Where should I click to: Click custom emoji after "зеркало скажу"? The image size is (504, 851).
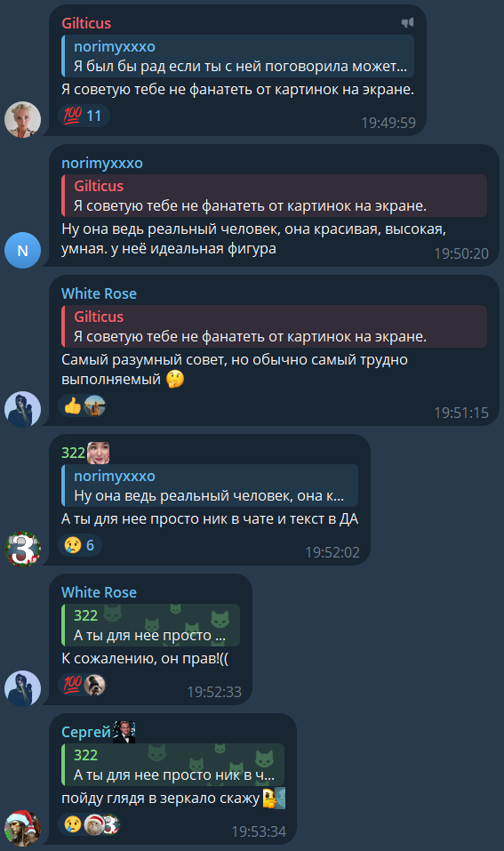(x=274, y=798)
